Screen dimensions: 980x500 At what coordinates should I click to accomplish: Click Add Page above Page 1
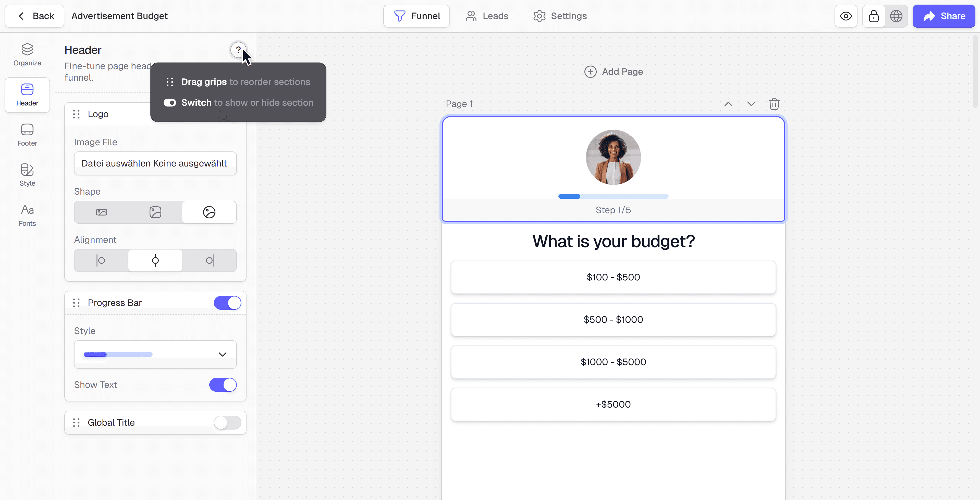(614, 72)
